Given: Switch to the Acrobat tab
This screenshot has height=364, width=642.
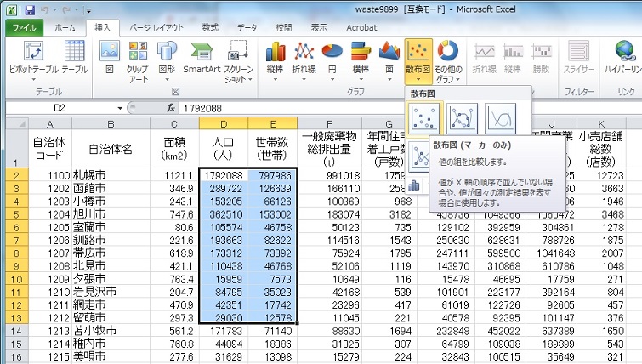Looking at the screenshot, I should pos(361,28).
